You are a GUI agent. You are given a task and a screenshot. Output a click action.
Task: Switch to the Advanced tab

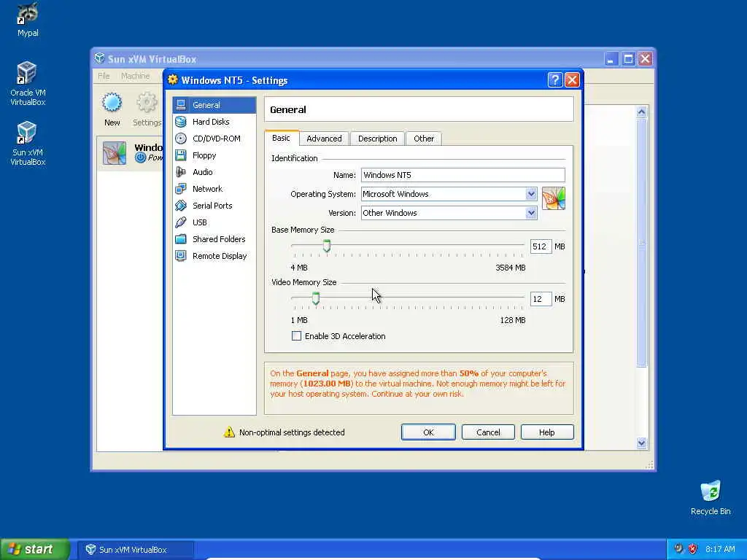(324, 139)
